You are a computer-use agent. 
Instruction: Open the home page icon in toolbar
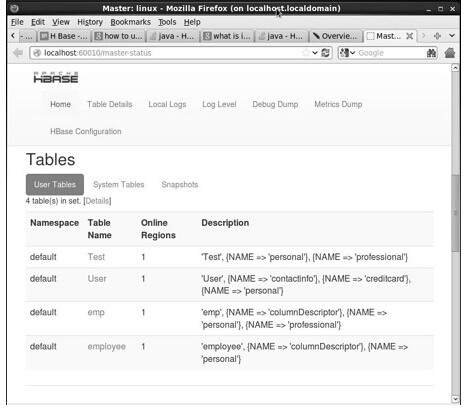tap(449, 53)
